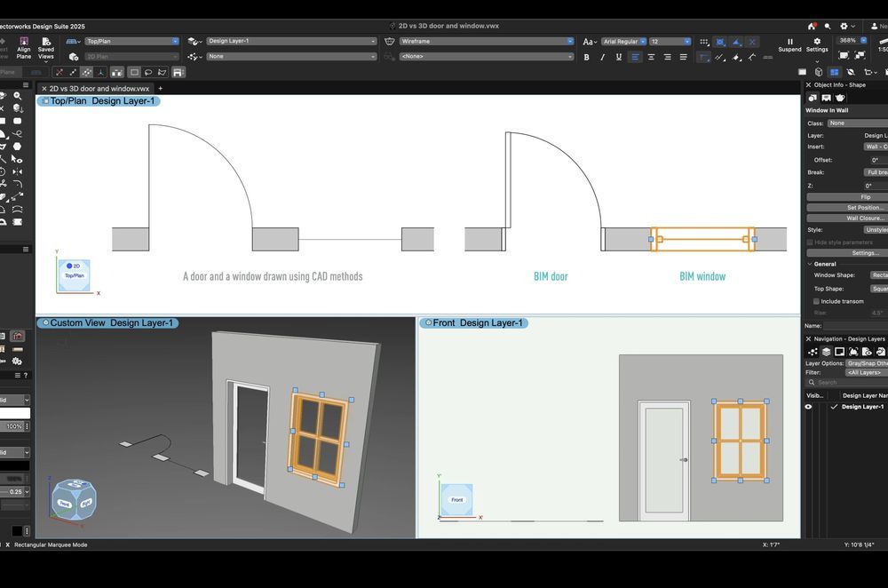Enable the Include transom checkbox

(816, 301)
